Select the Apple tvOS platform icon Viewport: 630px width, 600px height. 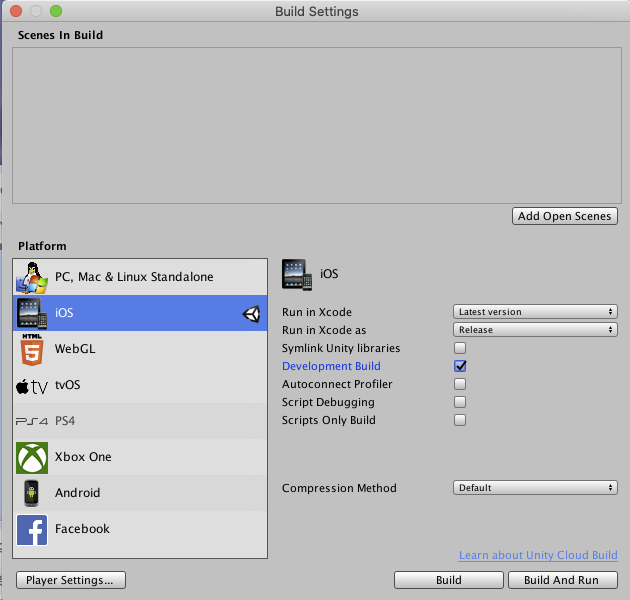[x=32, y=385]
